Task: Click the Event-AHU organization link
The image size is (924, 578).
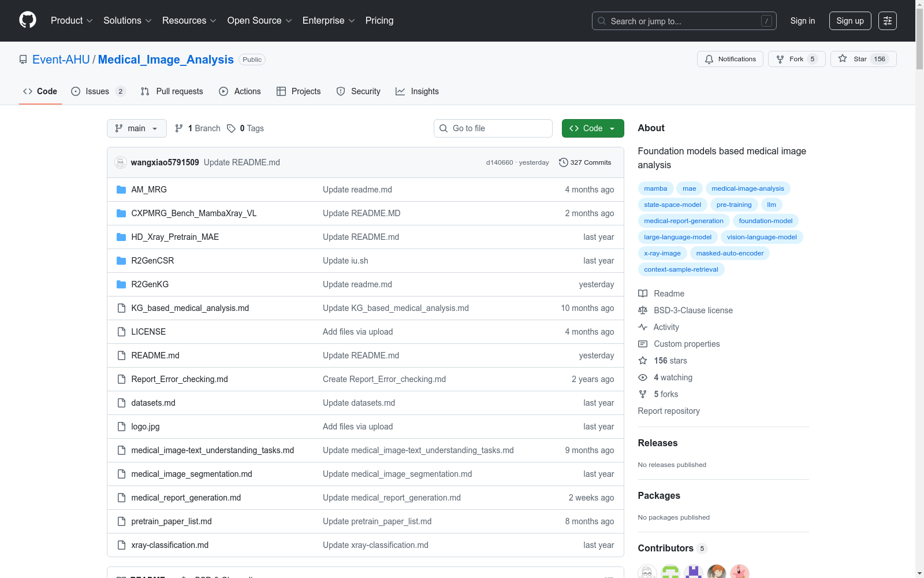Action: pos(61,60)
